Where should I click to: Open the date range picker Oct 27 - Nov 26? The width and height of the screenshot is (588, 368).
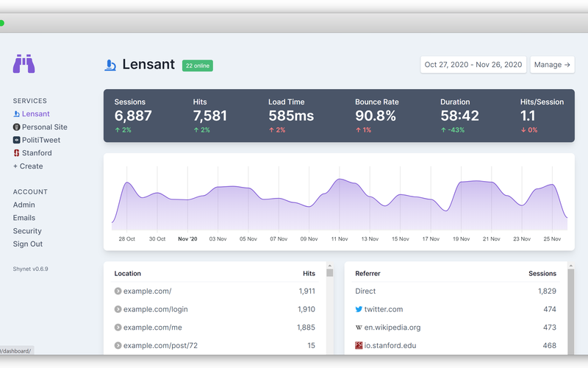click(473, 65)
